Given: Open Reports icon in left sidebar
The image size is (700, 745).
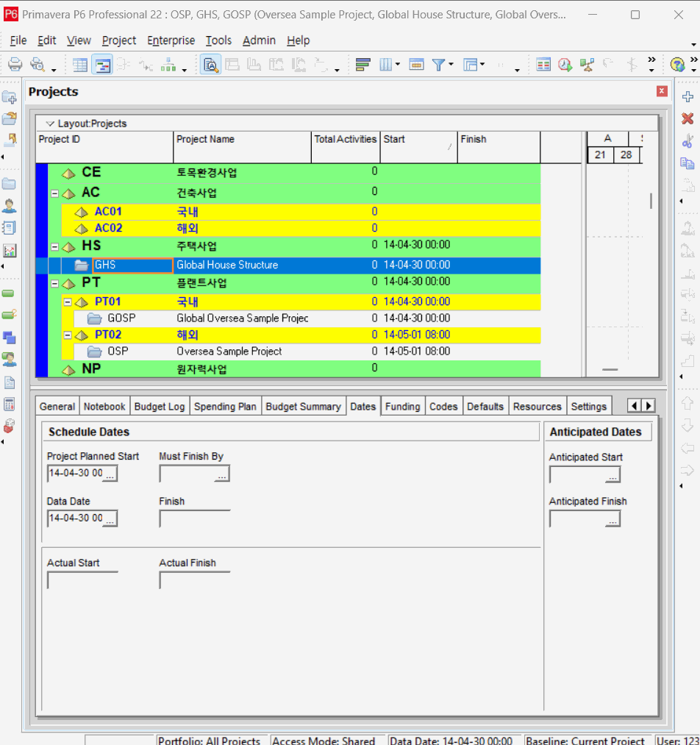Looking at the screenshot, I should 9,228.
